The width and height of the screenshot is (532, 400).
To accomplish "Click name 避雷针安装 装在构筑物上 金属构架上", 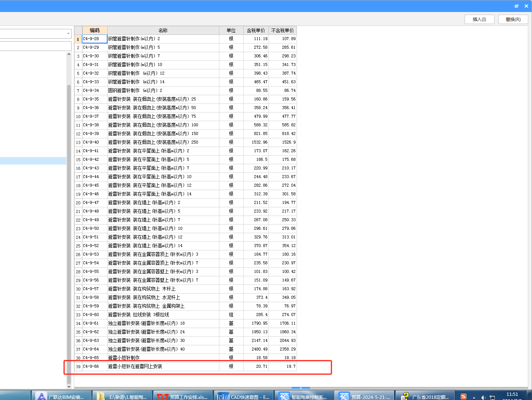I will pyautogui.click(x=163, y=306).
